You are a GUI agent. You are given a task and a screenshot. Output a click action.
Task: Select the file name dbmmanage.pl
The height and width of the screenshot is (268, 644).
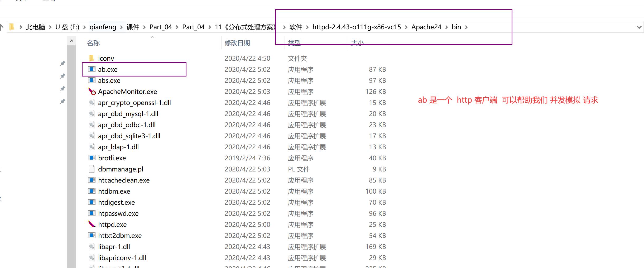click(x=121, y=169)
